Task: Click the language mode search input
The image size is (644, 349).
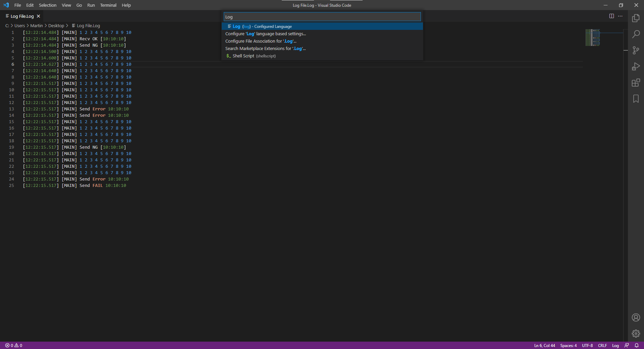Action: [322, 17]
